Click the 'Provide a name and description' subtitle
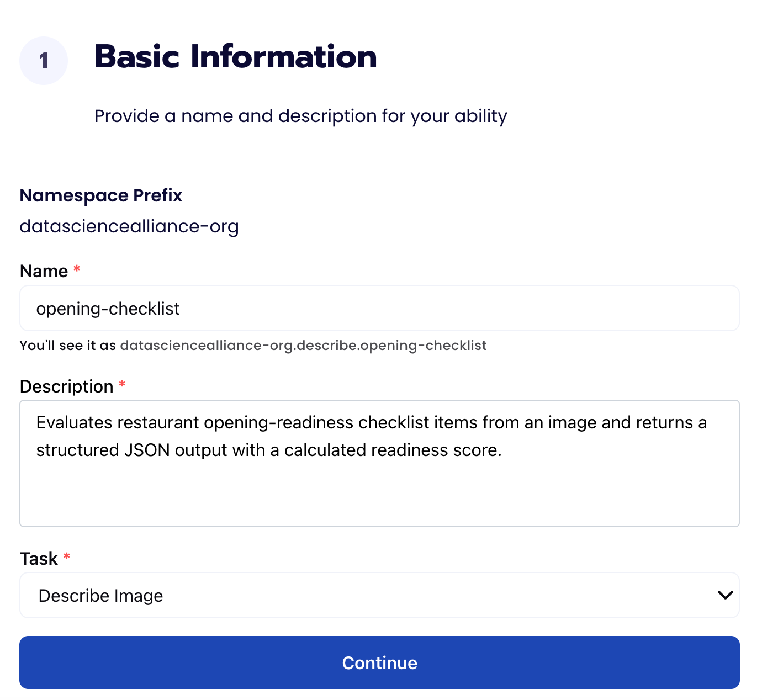Screen dimensions: 762x700 301,116
